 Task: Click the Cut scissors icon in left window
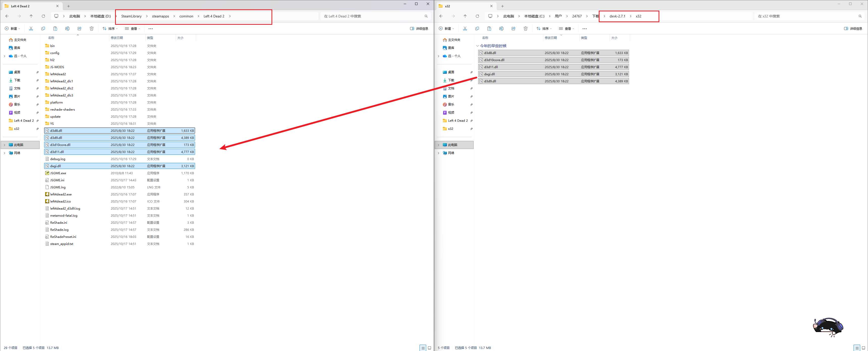tap(31, 29)
